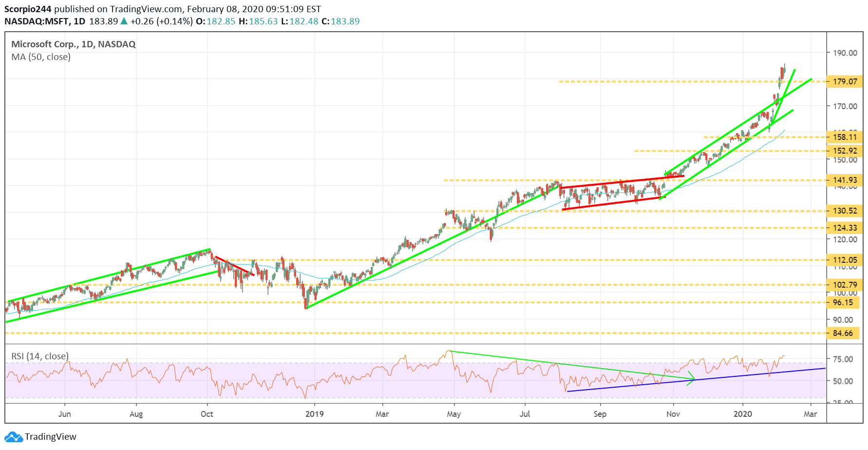
Task: Click the open value 182.85 in header
Action: pos(221,21)
